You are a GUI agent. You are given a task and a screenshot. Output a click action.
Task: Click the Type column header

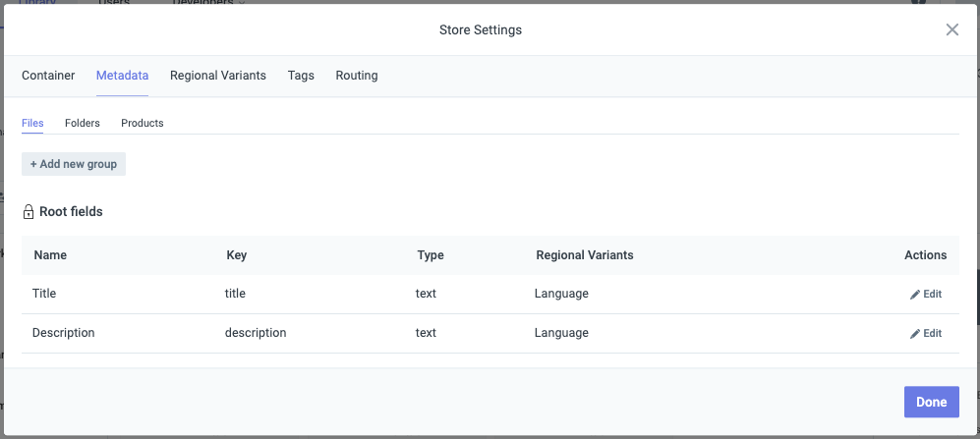point(430,255)
